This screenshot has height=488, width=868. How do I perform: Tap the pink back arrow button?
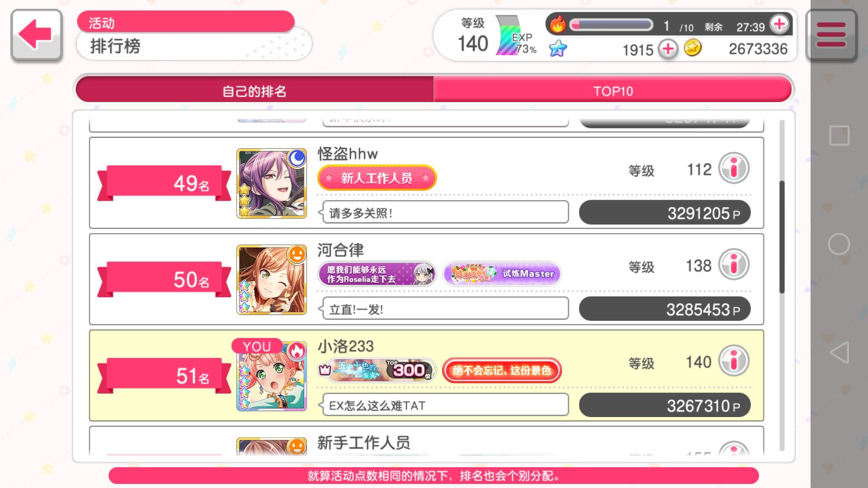36,35
